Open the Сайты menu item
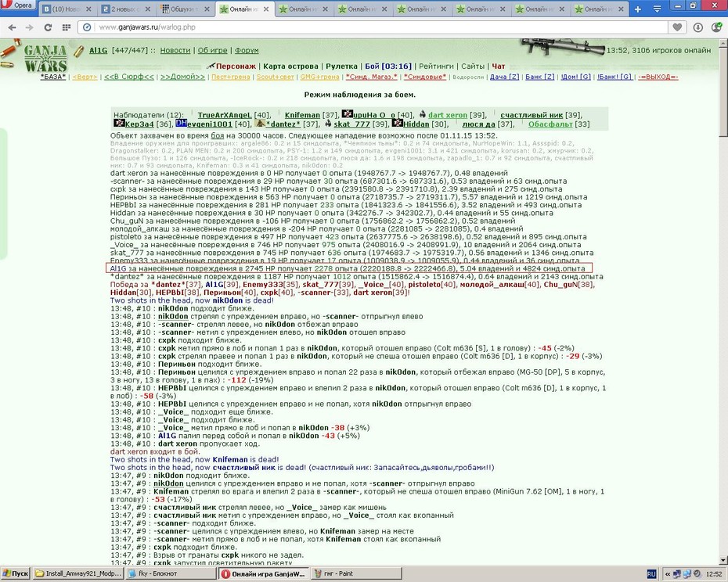The image size is (728, 582). click(473, 66)
